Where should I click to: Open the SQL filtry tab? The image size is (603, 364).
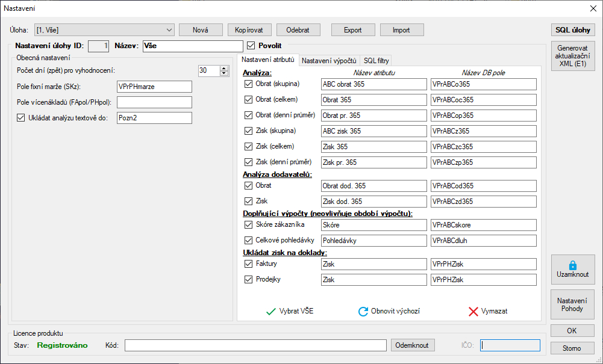[376, 60]
